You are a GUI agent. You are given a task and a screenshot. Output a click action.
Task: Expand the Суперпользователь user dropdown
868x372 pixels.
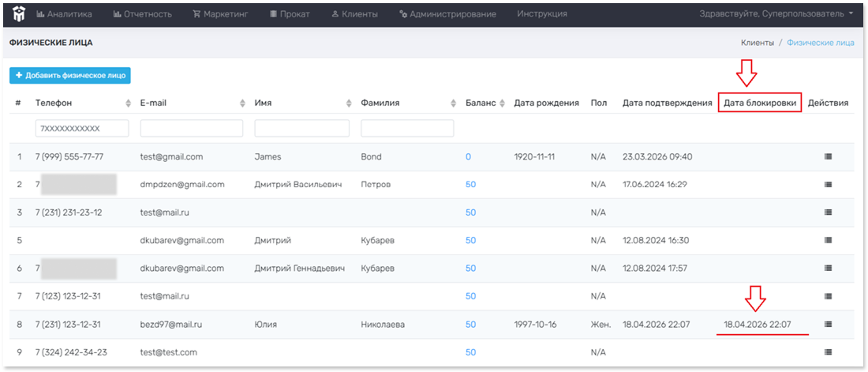click(776, 14)
